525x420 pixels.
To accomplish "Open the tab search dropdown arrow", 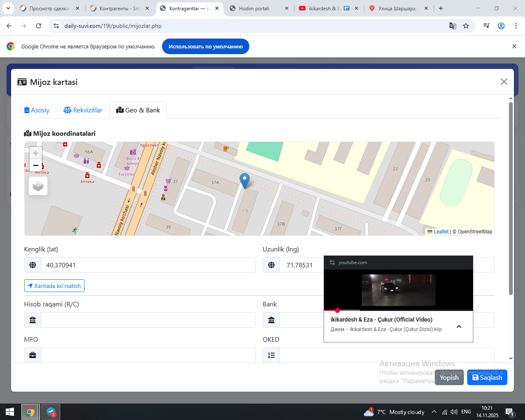I will pos(8,8).
